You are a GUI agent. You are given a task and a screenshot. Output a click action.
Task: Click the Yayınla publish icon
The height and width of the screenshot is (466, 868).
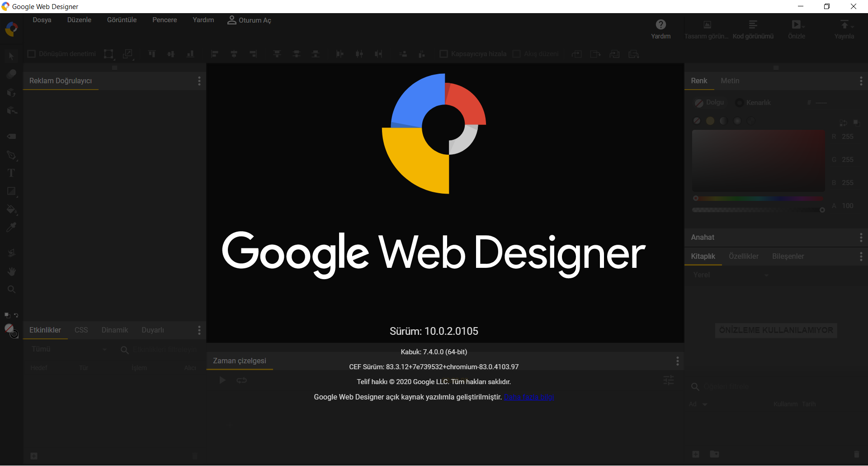(x=844, y=24)
